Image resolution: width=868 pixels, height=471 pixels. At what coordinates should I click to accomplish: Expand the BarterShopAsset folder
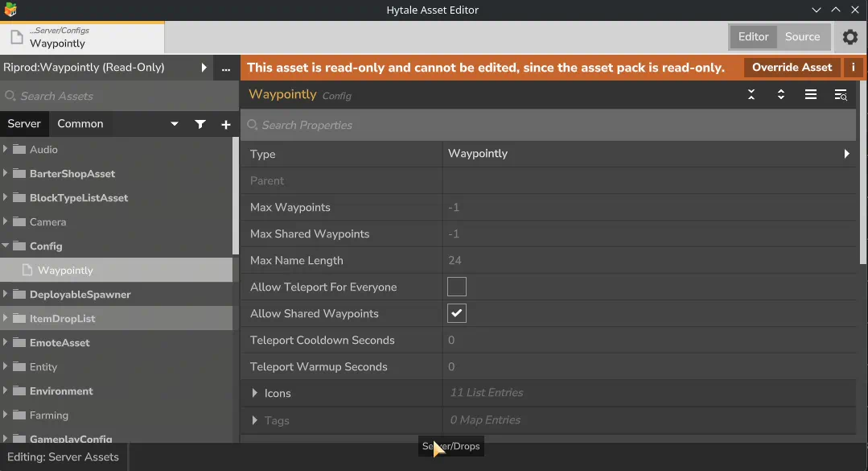coord(6,173)
